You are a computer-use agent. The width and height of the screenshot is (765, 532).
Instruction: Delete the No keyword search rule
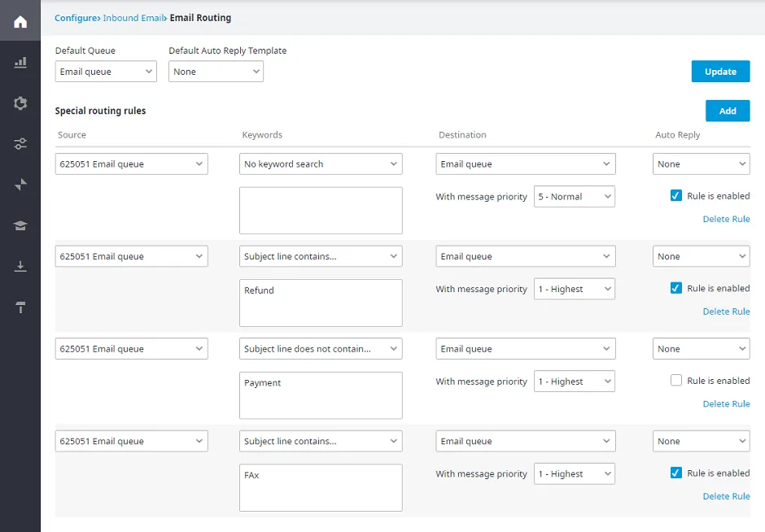[x=726, y=219]
